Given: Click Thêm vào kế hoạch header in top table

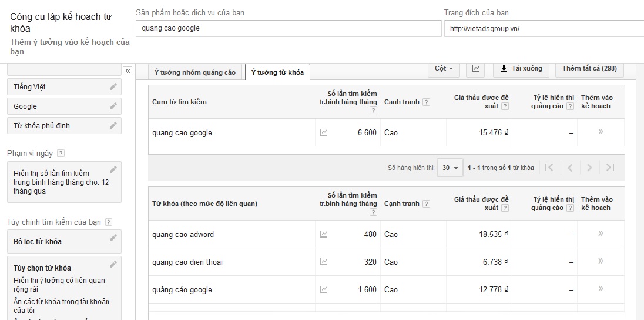Looking at the screenshot, I should pyautogui.click(x=597, y=102).
